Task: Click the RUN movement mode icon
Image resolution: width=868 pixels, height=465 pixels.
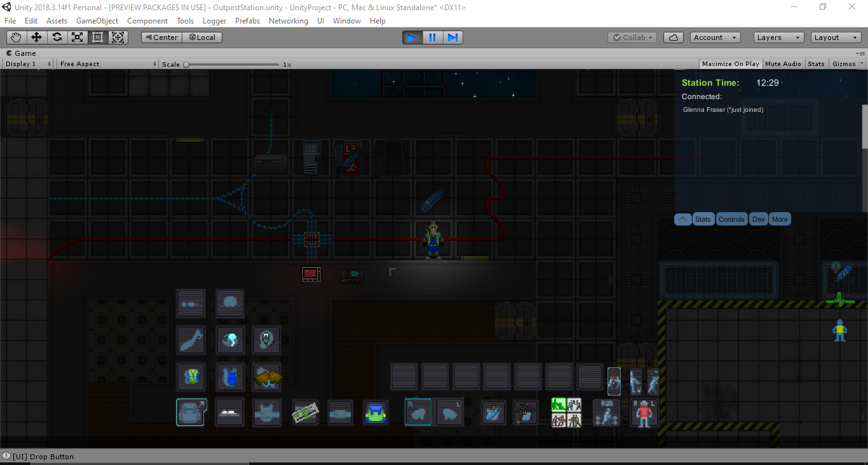Action: pos(606,412)
